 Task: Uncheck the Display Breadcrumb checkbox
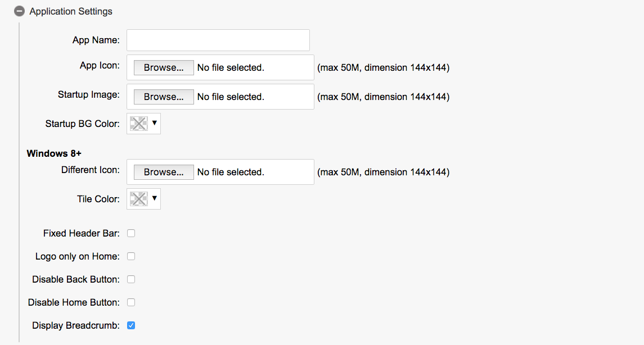click(x=131, y=325)
